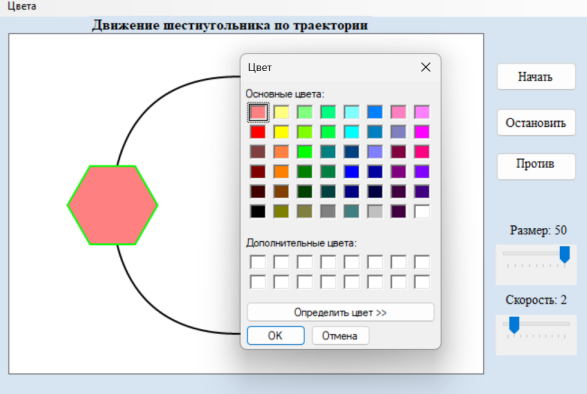The width and height of the screenshot is (587, 394).
Task: Click the Скорость: 2 label
Action: coord(536,300)
